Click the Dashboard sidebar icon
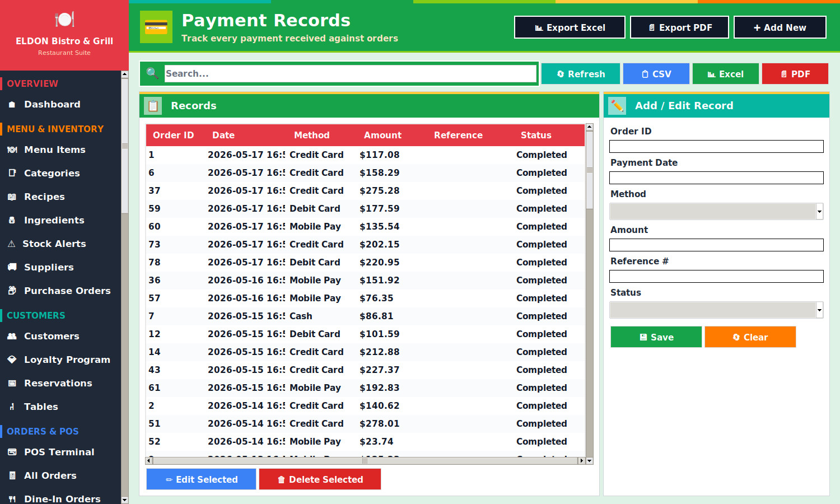The image size is (840, 504). click(x=12, y=105)
